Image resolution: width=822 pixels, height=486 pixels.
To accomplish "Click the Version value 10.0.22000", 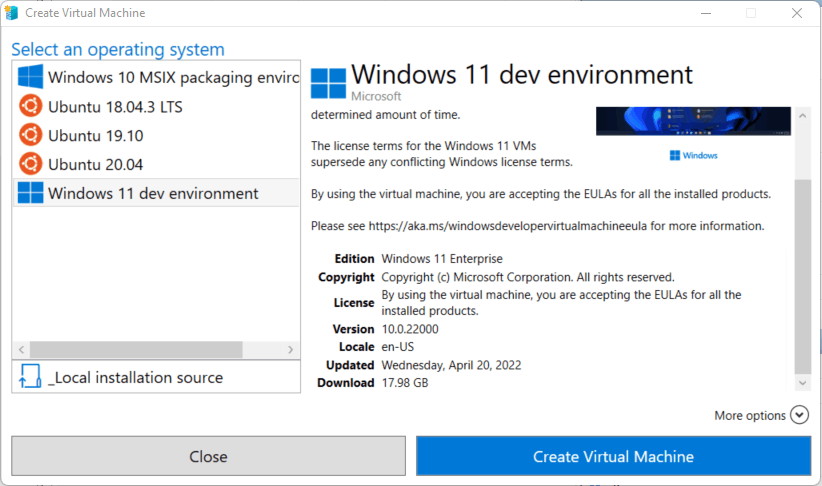I will 410,329.
